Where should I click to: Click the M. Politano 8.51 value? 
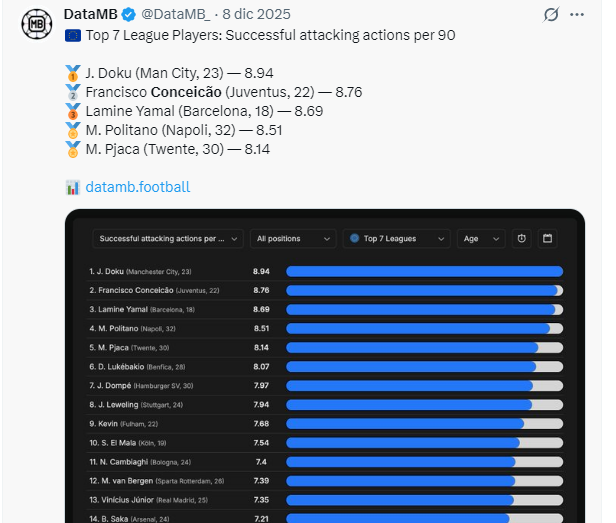pos(261,328)
